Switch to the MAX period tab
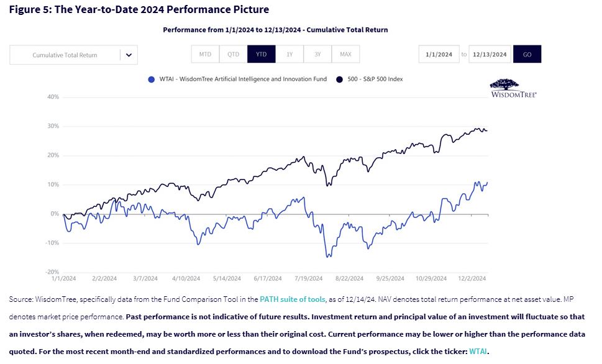 click(x=345, y=54)
